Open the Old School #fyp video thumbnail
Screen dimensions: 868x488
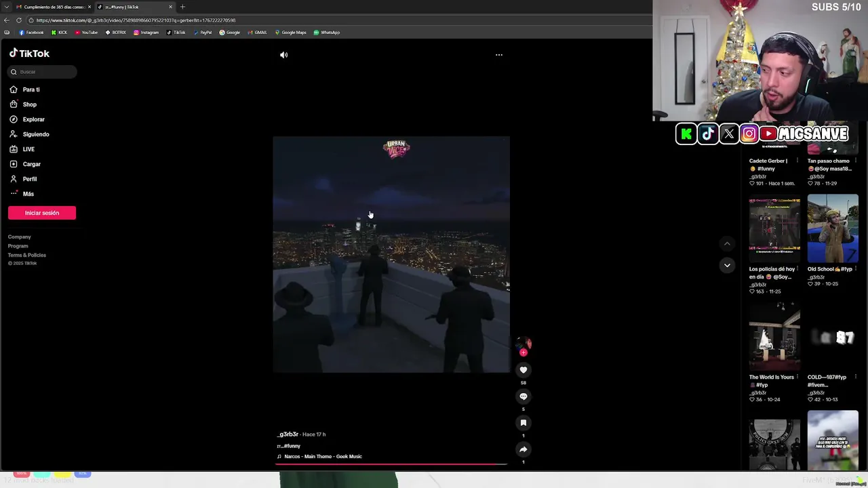(x=833, y=228)
